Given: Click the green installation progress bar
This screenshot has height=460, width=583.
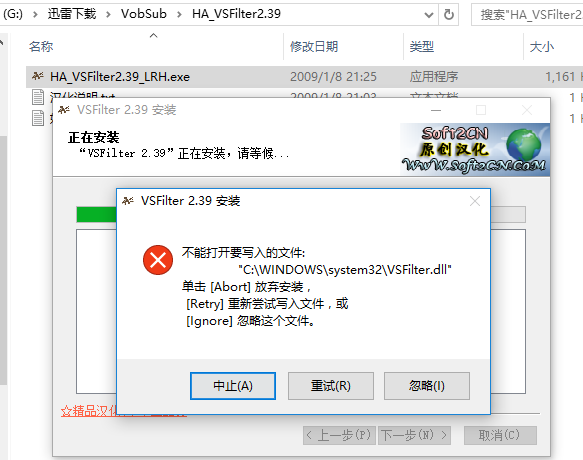Looking at the screenshot, I should [x=96, y=215].
